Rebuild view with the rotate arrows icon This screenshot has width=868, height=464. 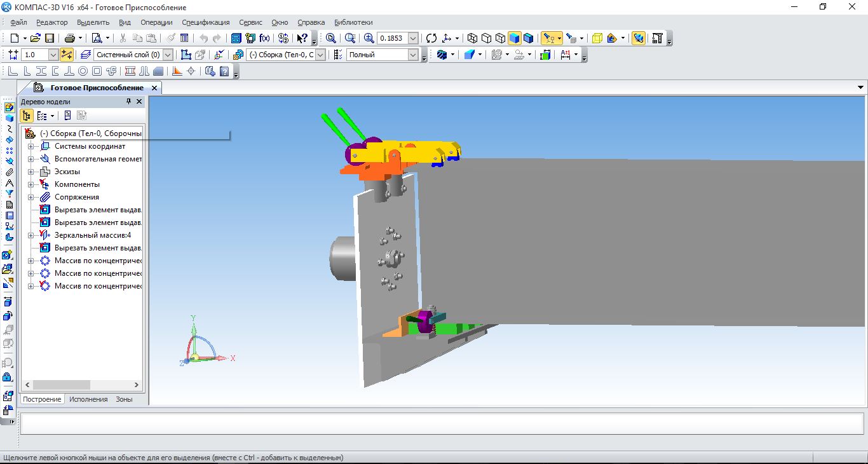pyautogui.click(x=431, y=38)
